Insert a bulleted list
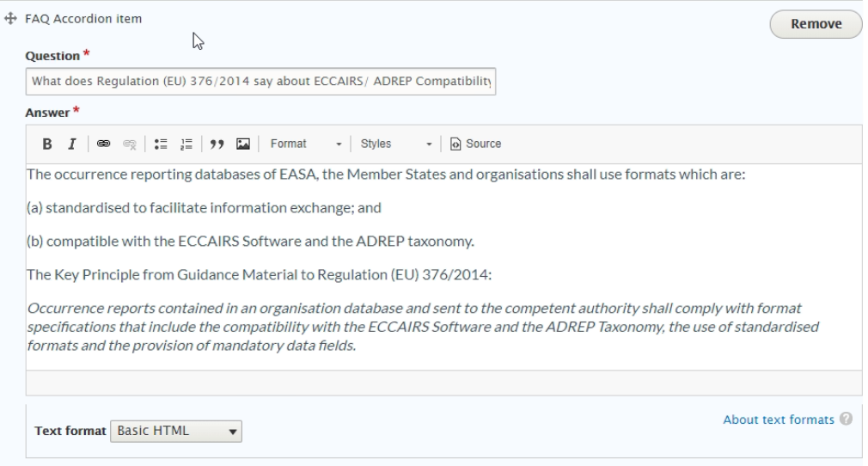 coord(161,144)
